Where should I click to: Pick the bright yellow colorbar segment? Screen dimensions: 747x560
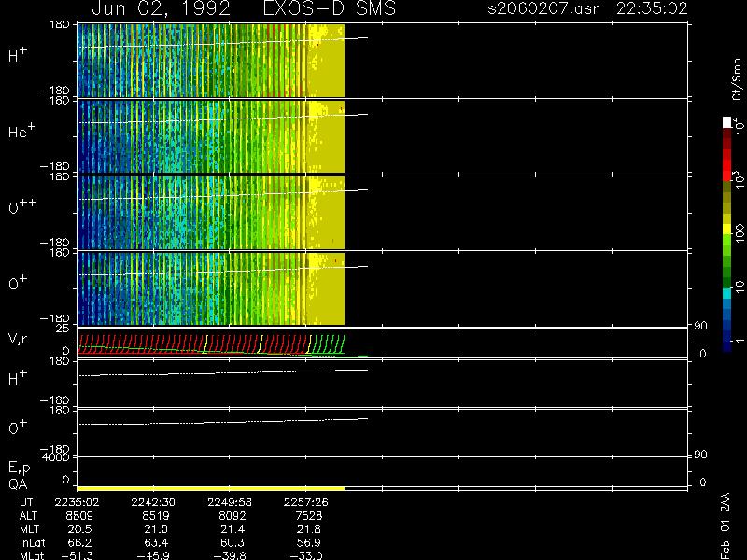[x=727, y=230]
